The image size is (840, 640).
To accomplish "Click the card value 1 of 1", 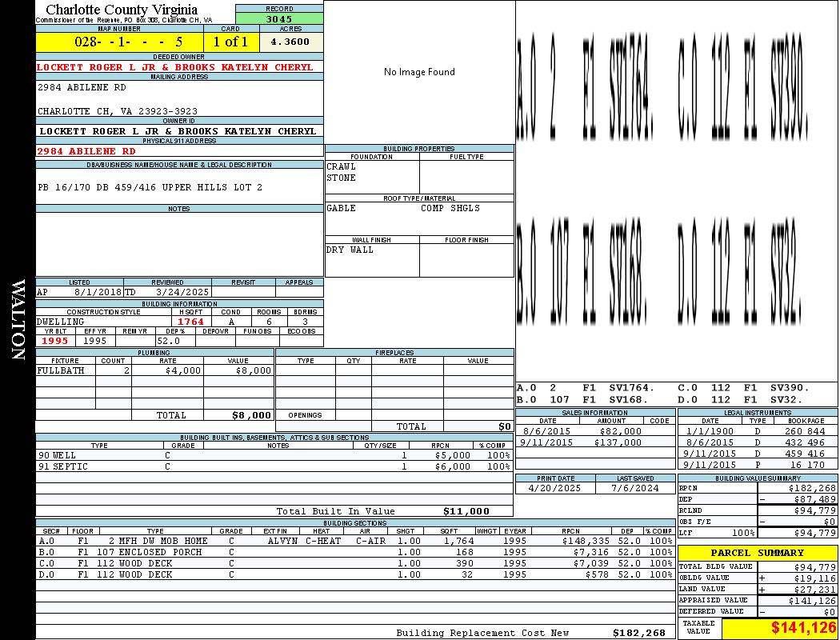I will click(231, 42).
